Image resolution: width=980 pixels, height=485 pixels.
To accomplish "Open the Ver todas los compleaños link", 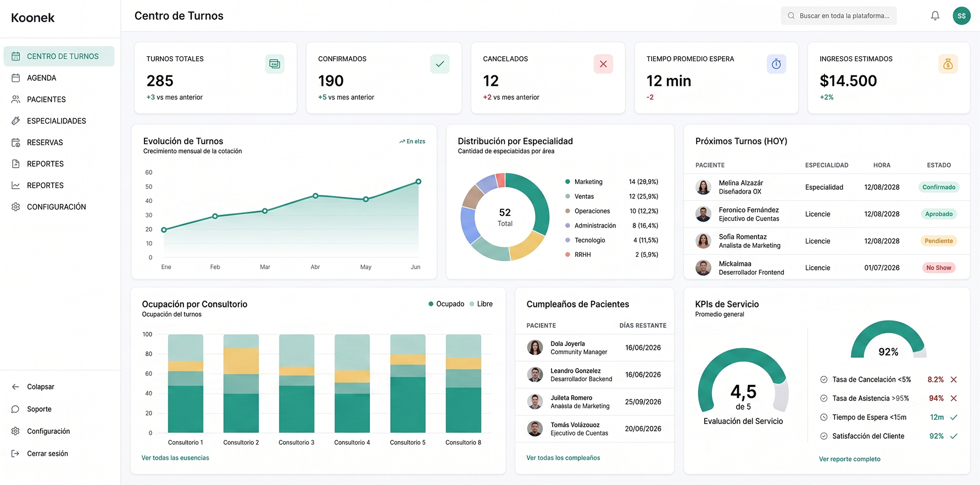I will [563, 458].
